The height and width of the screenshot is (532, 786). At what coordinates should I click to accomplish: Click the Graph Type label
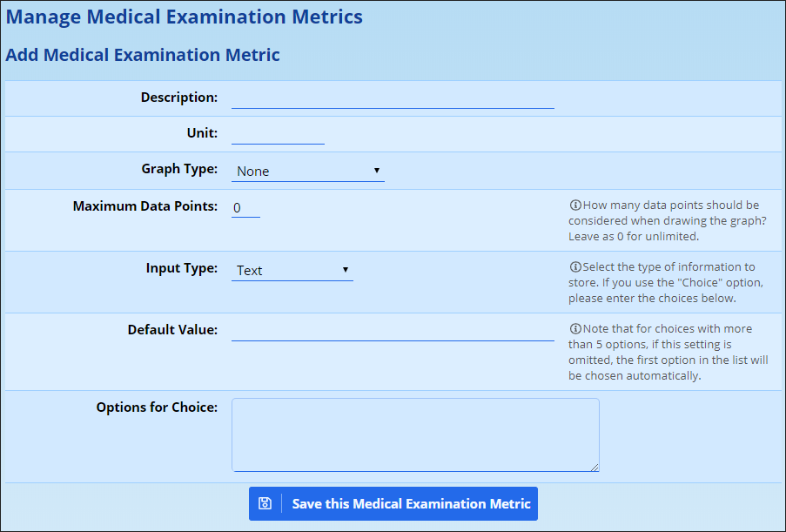[179, 169]
